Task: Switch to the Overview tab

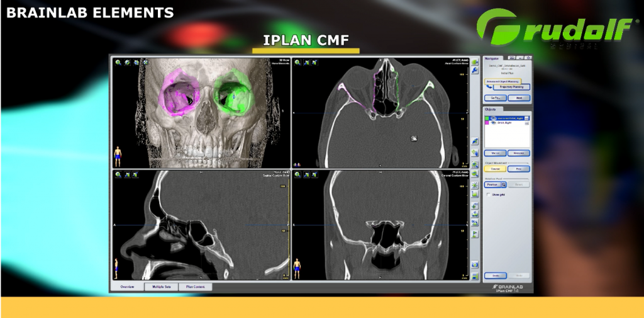Action: coord(127,287)
